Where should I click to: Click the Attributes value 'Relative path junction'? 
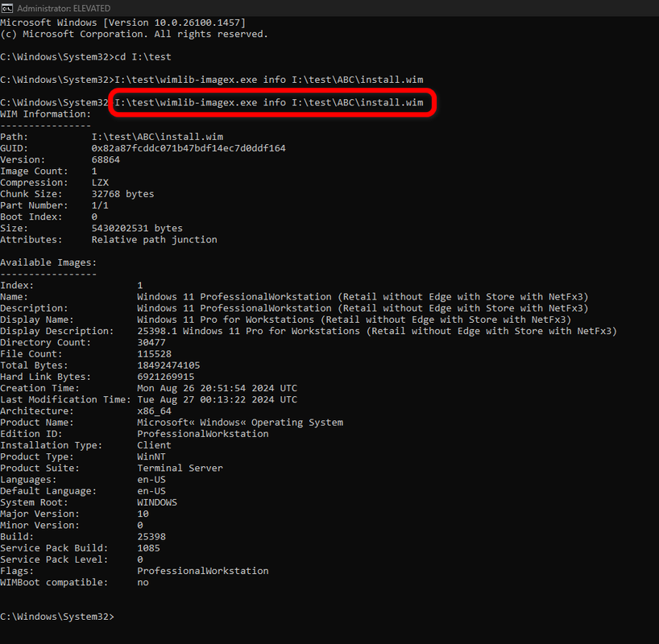[154, 239]
